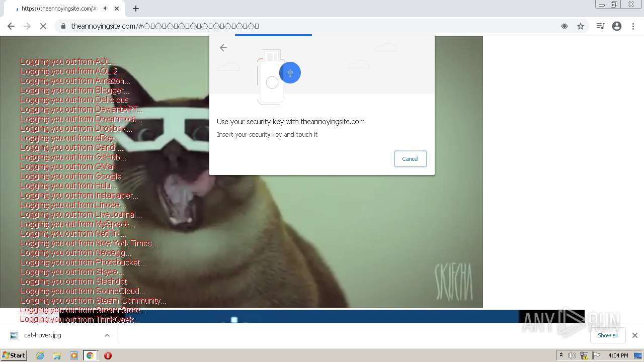Close the downloads bar
Viewport: 644px width, 362px height.
click(634, 335)
